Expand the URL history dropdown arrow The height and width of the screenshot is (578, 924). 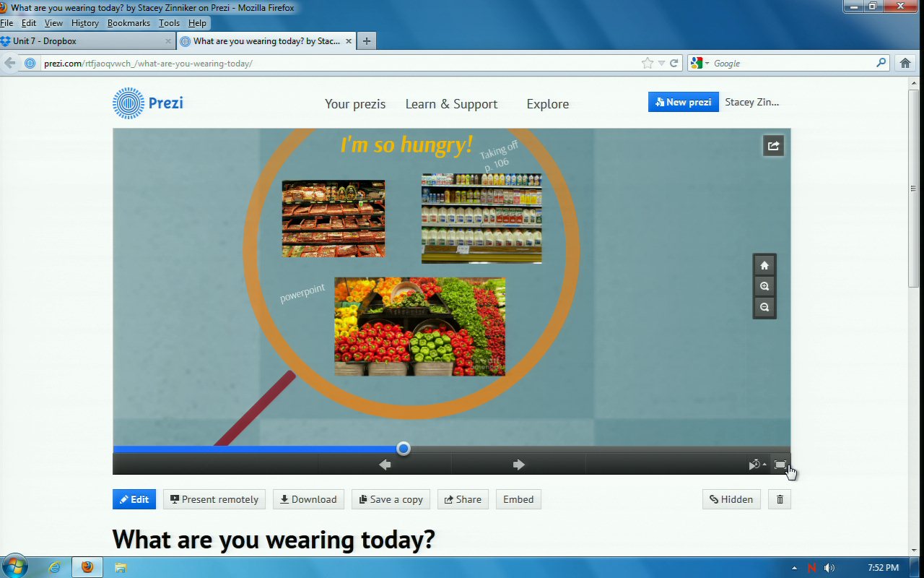661,64
